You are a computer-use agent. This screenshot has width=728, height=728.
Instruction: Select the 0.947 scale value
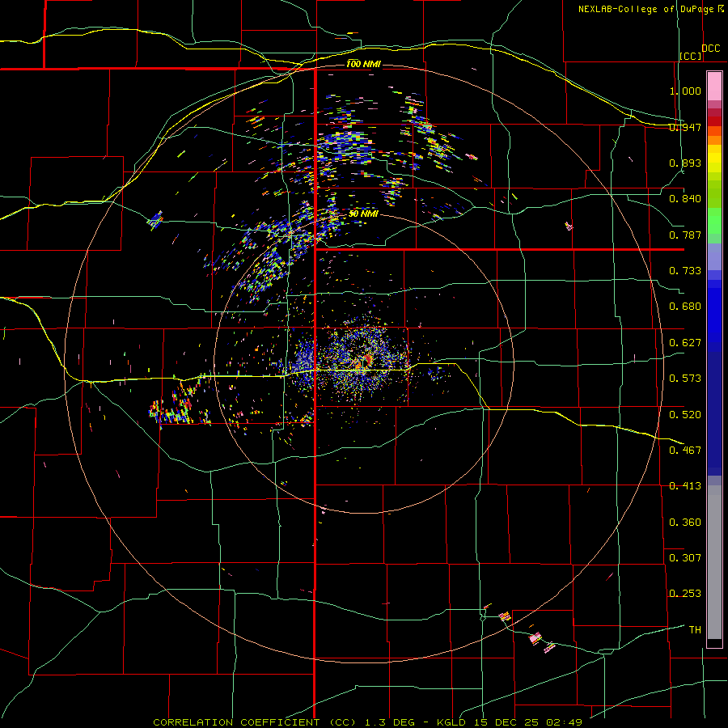tap(685, 127)
